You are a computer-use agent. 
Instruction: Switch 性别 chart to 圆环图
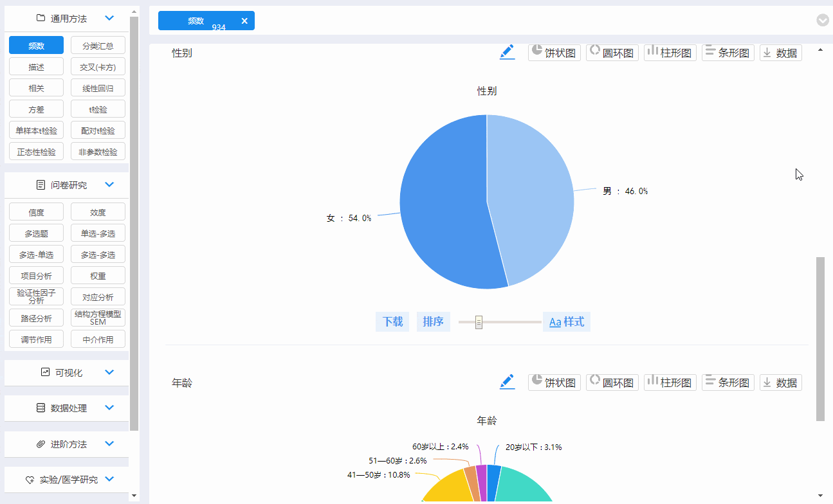coord(612,53)
